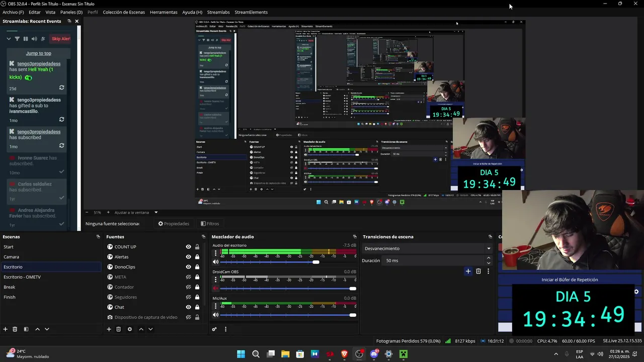Image resolution: width=644 pixels, height=362 pixels.
Task: Move selected source up in Fuentes
Action: coord(141,329)
